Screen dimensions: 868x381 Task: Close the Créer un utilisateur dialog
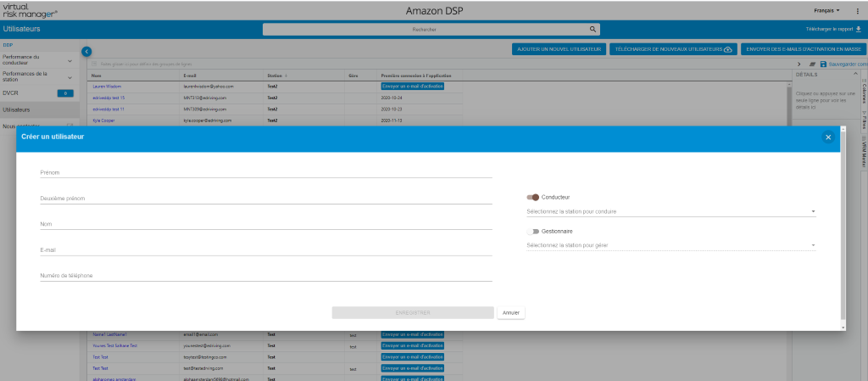[x=828, y=137]
